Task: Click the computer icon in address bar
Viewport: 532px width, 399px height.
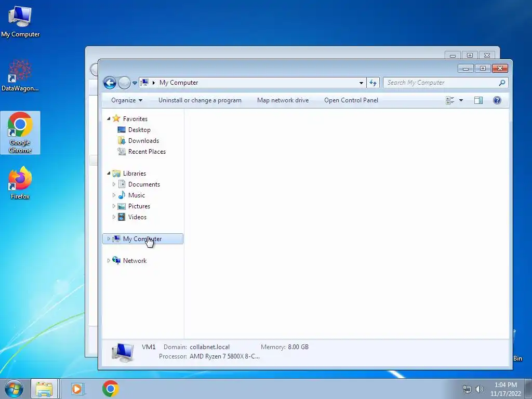Action: point(144,83)
